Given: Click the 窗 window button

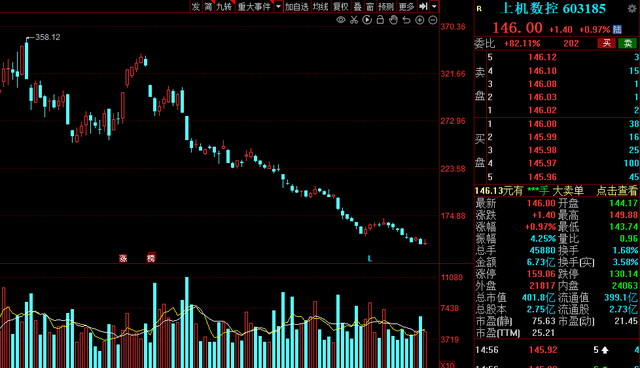Looking at the screenshot, I should click(x=370, y=6).
